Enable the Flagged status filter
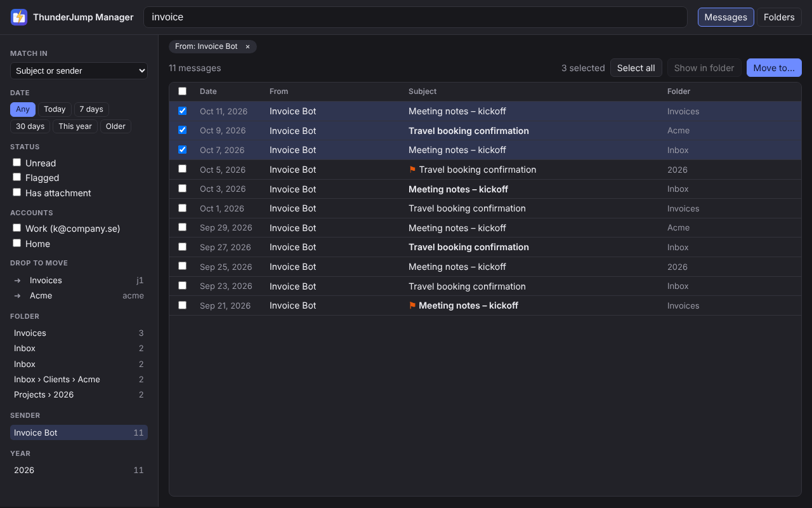This screenshot has width=812, height=508. tap(17, 177)
